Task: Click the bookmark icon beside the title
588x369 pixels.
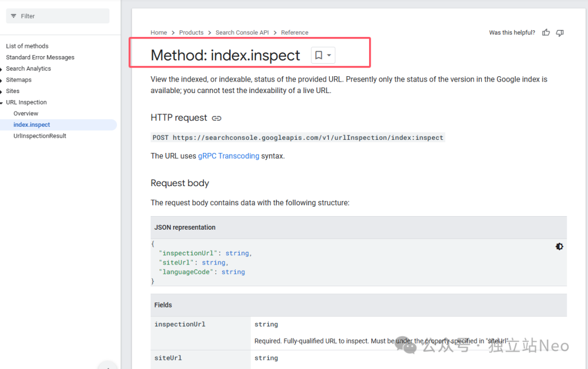Action: click(x=319, y=55)
